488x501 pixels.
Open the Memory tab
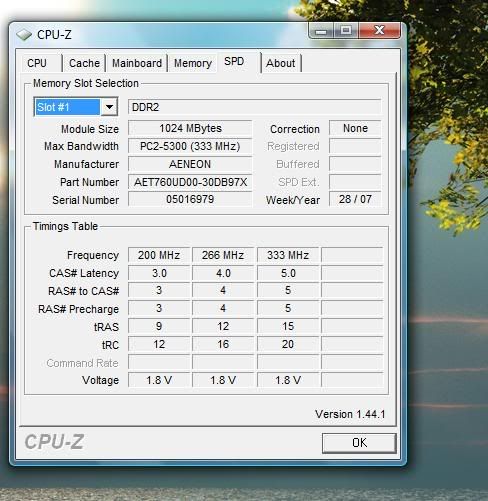click(193, 63)
